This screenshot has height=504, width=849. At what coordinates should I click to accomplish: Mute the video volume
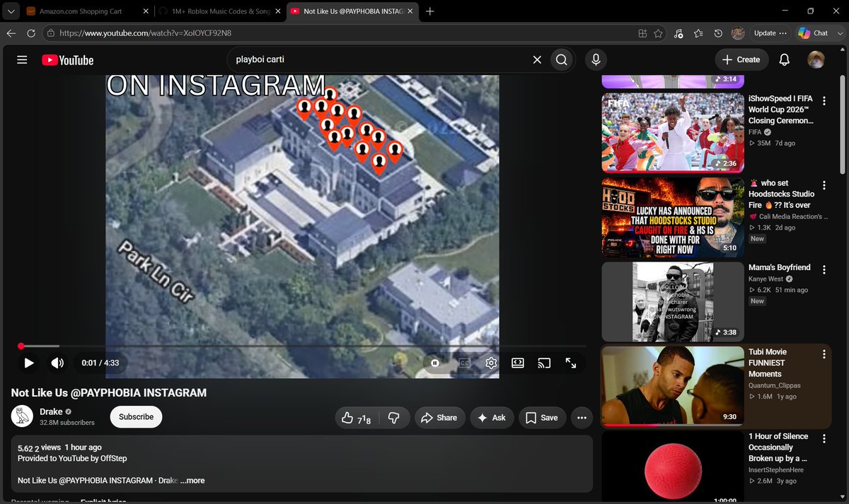point(58,363)
